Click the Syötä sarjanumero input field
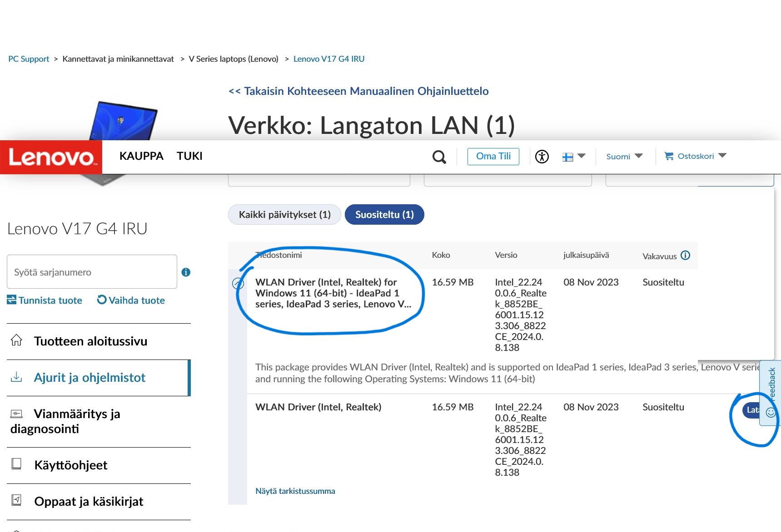Screen dimensions: 781x532 tap(92, 272)
